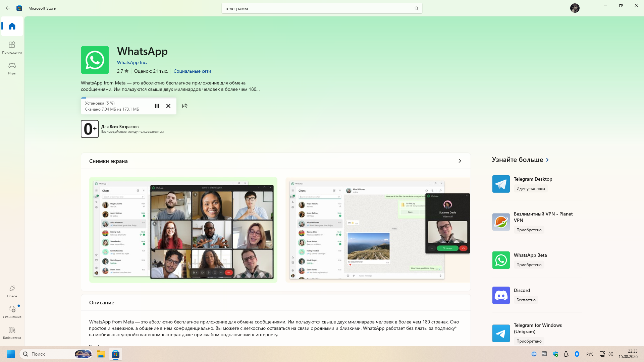Expand the Снимки экрана section chevron

point(460,161)
